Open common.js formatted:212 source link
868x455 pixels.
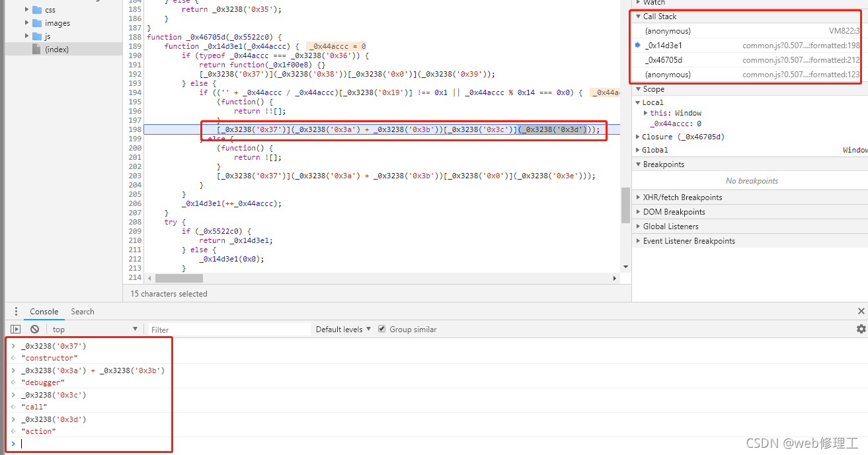801,60
